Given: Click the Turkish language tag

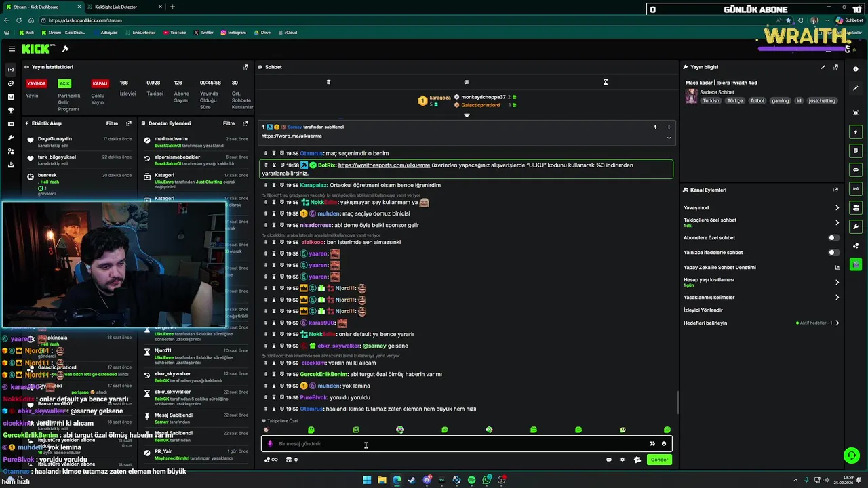Looking at the screenshot, I should click(711, 101).
